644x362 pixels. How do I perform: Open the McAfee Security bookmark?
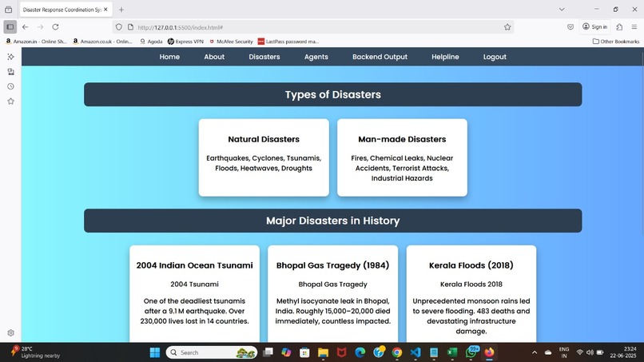coord(231,42)
